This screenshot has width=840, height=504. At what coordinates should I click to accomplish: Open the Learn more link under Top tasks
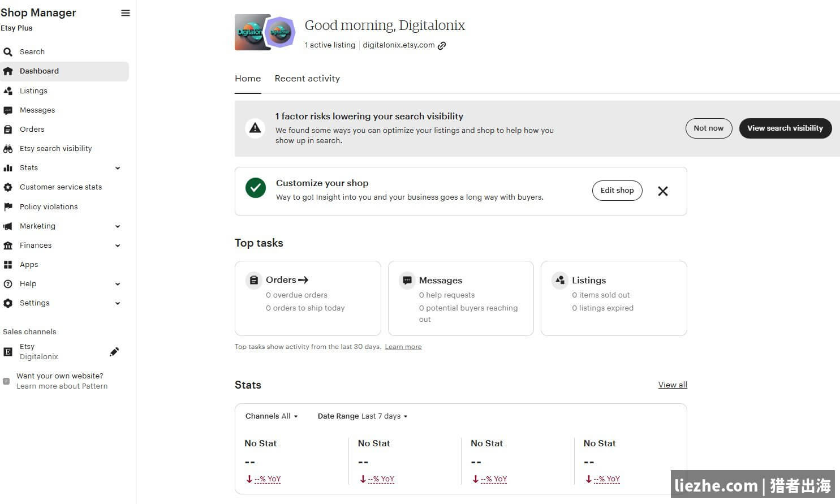click(x=403, y=347)
